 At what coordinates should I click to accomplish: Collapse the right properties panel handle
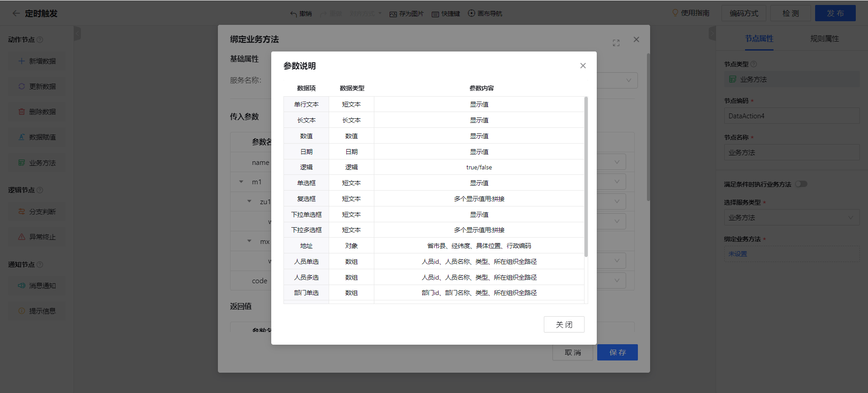(x=712, y=33)
